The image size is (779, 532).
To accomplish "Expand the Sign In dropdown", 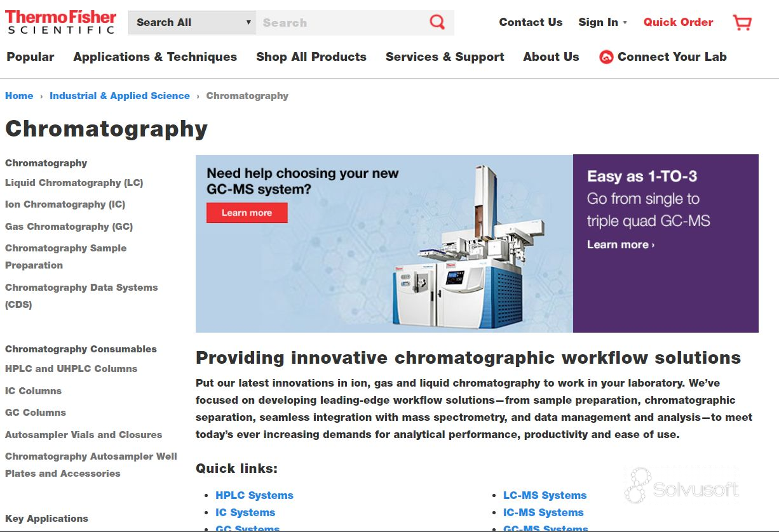I will pos(602,22).
